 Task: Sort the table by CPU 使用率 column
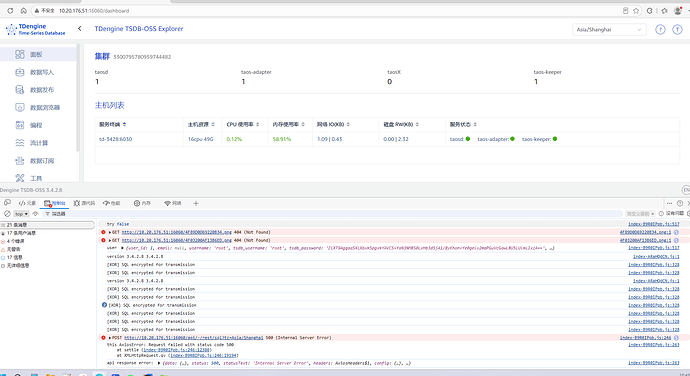[x=243, y=125]
